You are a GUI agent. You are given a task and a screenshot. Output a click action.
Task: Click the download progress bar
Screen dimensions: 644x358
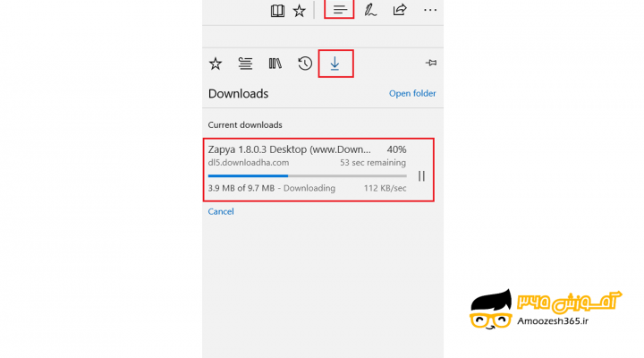point(307,176)
